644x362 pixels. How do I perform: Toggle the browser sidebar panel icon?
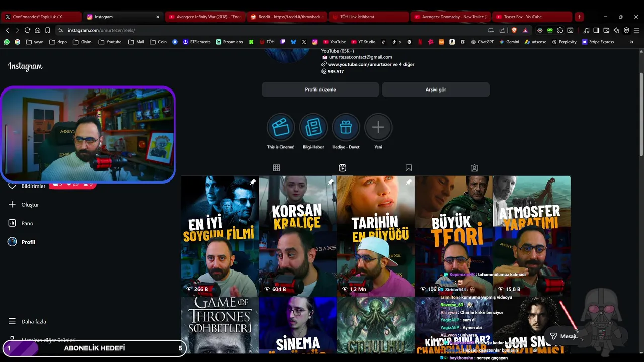point(596,30)
